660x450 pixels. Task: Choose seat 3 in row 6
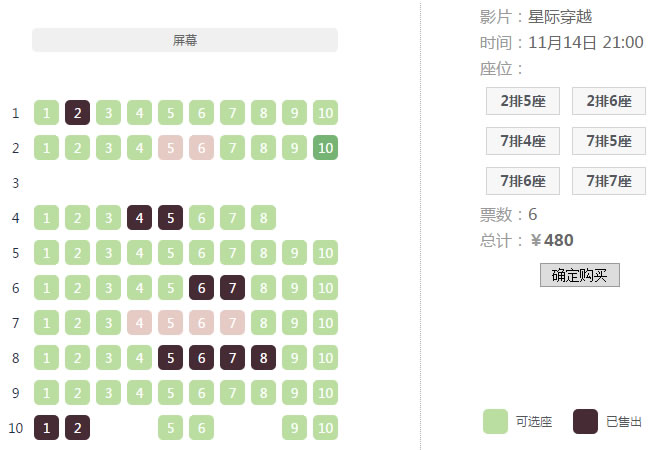(x=108, y=288)
